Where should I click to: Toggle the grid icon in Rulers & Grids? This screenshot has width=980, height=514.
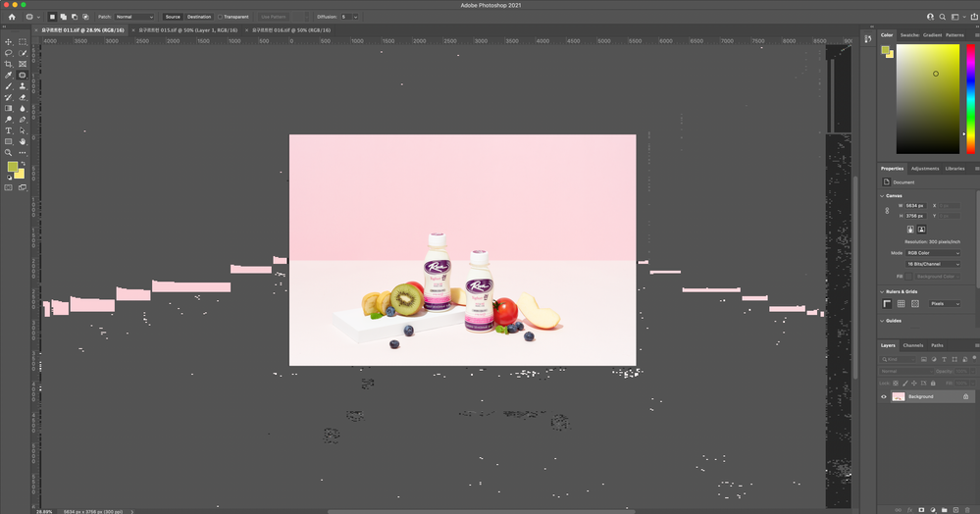click(x=901, y=304)
